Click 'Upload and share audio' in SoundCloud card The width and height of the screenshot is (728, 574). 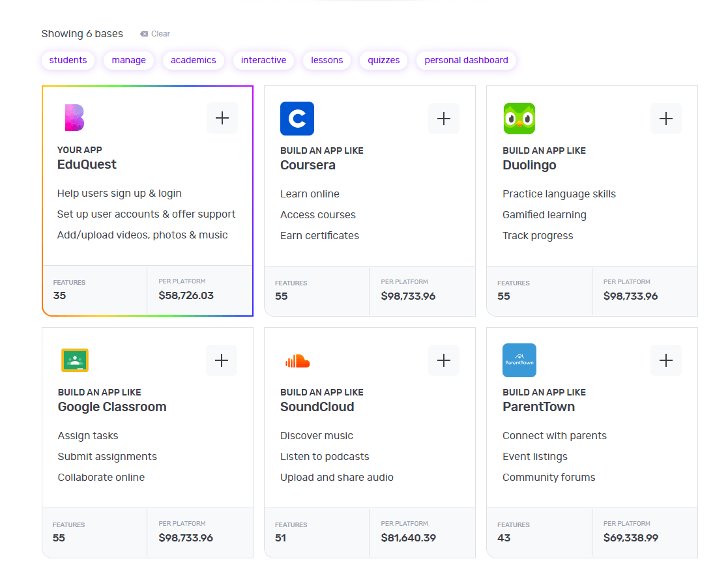tap(336, 478)
